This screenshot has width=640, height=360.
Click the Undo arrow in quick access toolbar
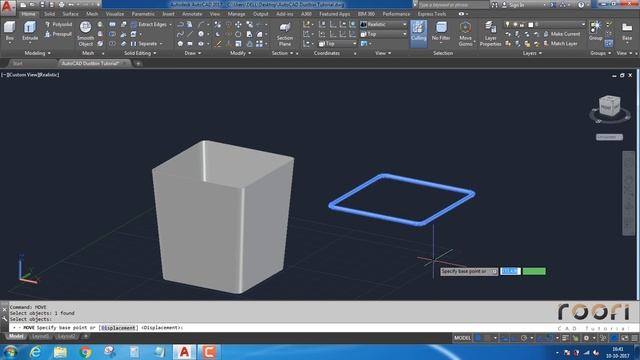pos(72,5)
